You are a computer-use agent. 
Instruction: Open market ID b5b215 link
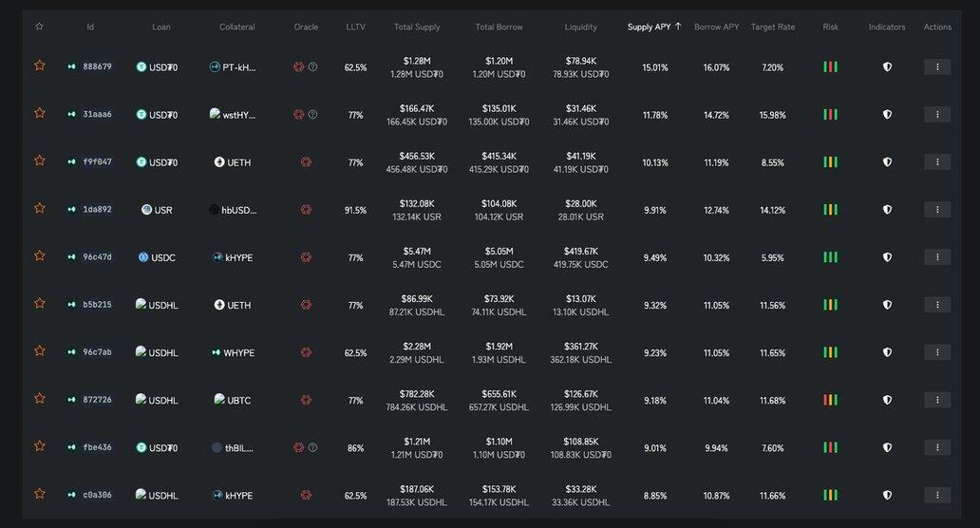pos(97,305)
